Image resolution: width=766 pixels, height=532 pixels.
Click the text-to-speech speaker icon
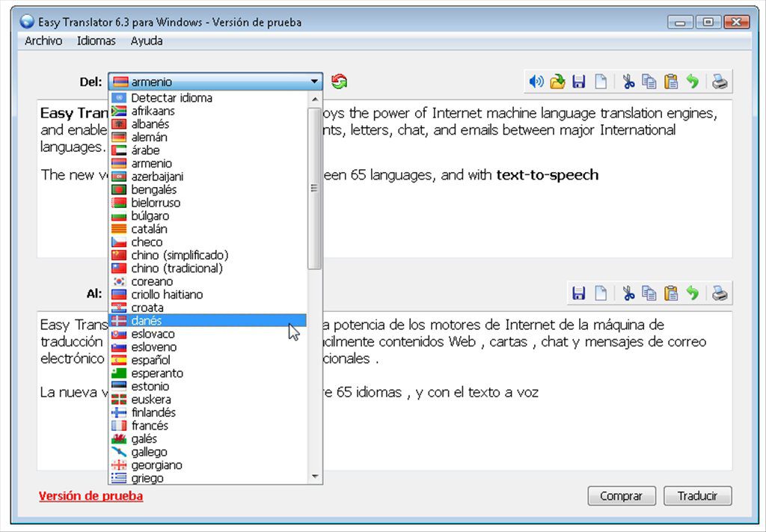pos(536,82)
